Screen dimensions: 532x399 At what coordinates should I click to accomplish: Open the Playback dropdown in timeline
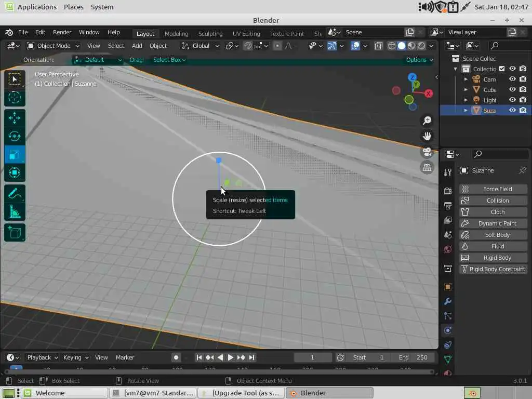coord(43,357)
